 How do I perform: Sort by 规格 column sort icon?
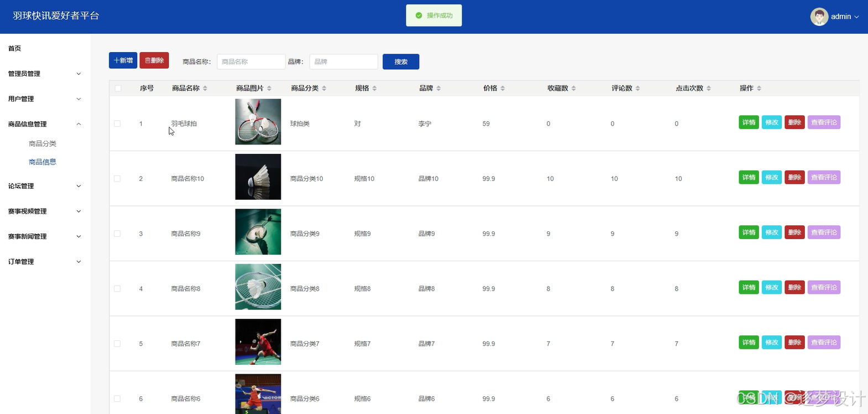tap(374, 89)
